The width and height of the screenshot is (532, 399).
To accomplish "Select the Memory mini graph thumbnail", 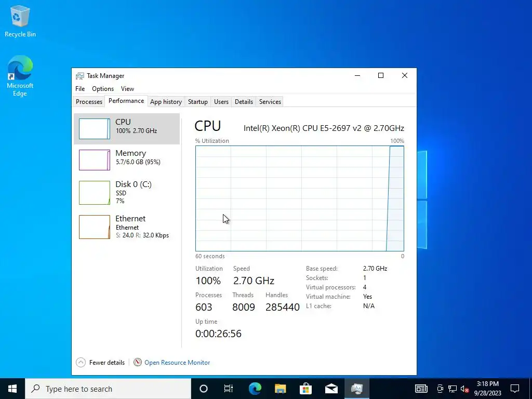I will [95, 160].
